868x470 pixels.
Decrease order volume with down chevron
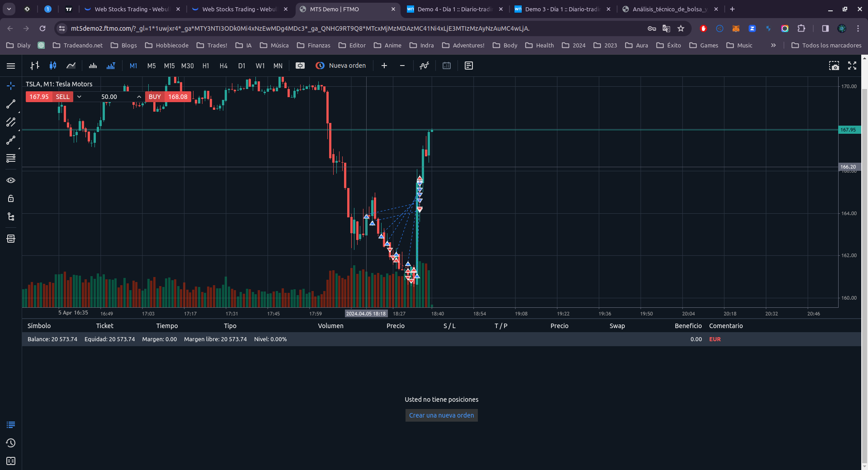79,97
